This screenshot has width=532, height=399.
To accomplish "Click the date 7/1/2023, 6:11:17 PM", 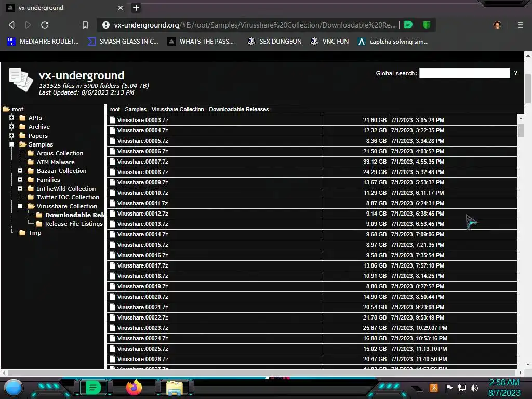I will click(417, 193).
